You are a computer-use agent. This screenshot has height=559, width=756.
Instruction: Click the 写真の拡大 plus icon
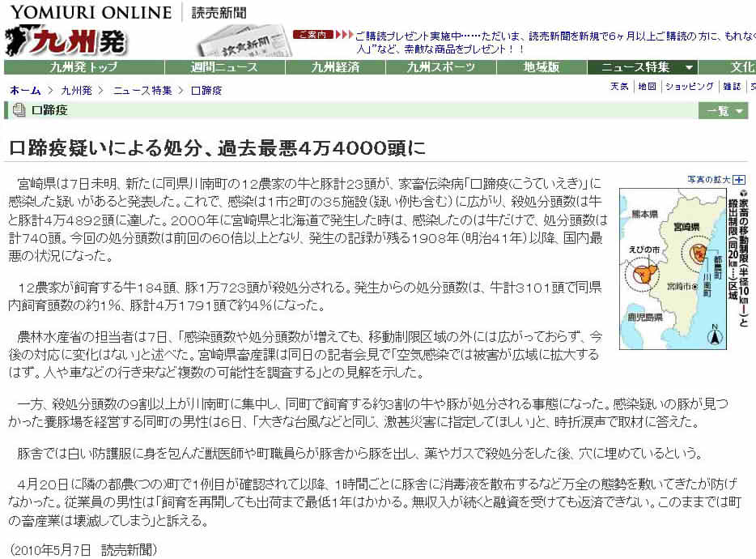click(739, 180)
